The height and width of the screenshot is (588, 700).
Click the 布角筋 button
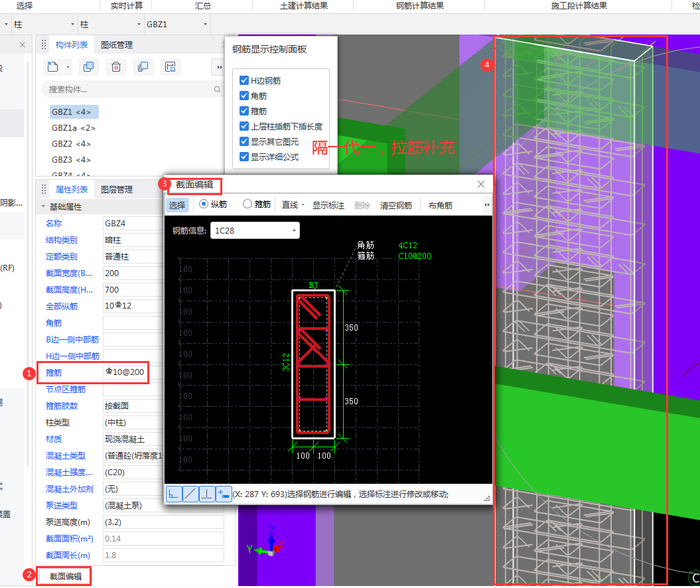click(x=440, y=205)
